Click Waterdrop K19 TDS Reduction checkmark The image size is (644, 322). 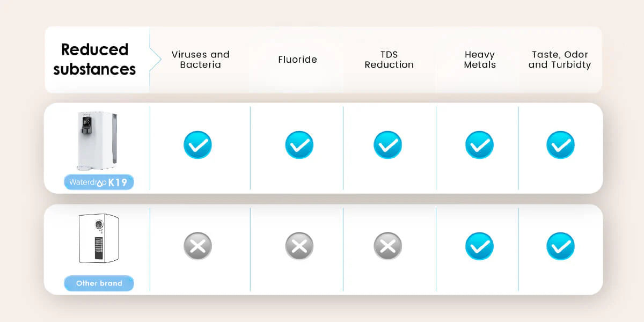(387, 145)
